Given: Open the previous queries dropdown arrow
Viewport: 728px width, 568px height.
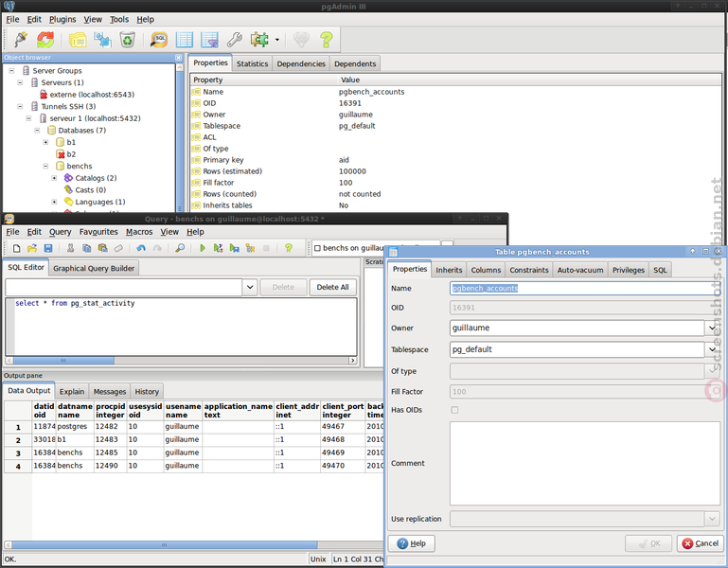Looking at the screenshot, I should tap(250, 287).
